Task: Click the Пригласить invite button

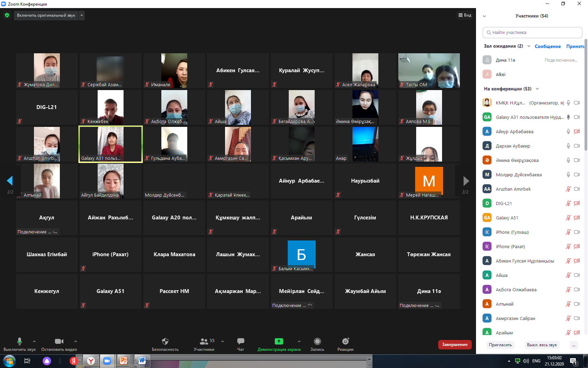Action: tap(500, 345)
